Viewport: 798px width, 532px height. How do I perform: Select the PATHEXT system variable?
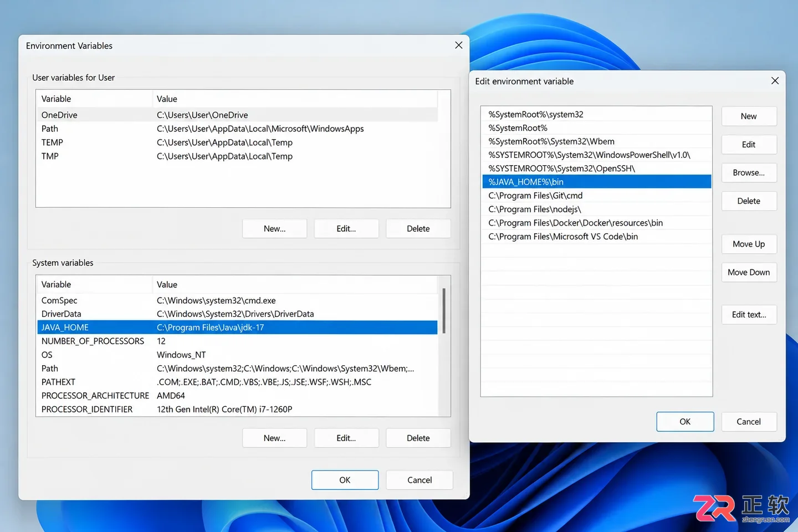[237, 382]
